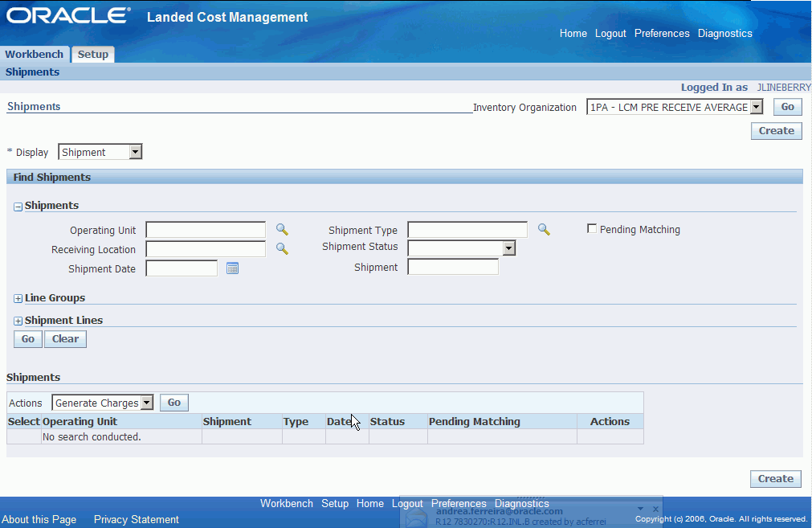Click About this Page link

click(x=39, y=519)
